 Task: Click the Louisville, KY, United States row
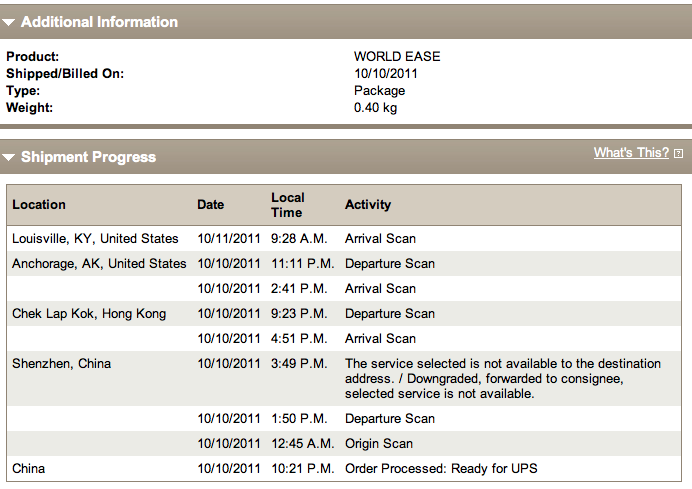tap(344, 239)
